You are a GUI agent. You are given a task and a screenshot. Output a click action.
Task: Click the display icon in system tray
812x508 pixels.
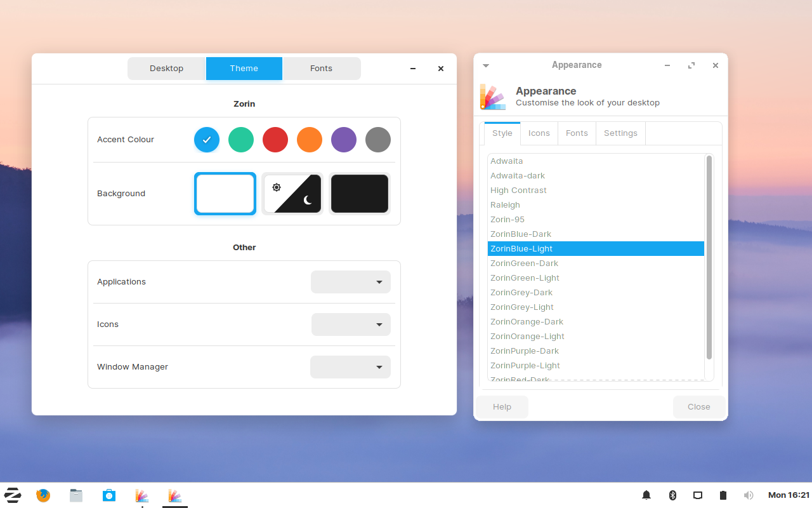(x=698, y=495)
